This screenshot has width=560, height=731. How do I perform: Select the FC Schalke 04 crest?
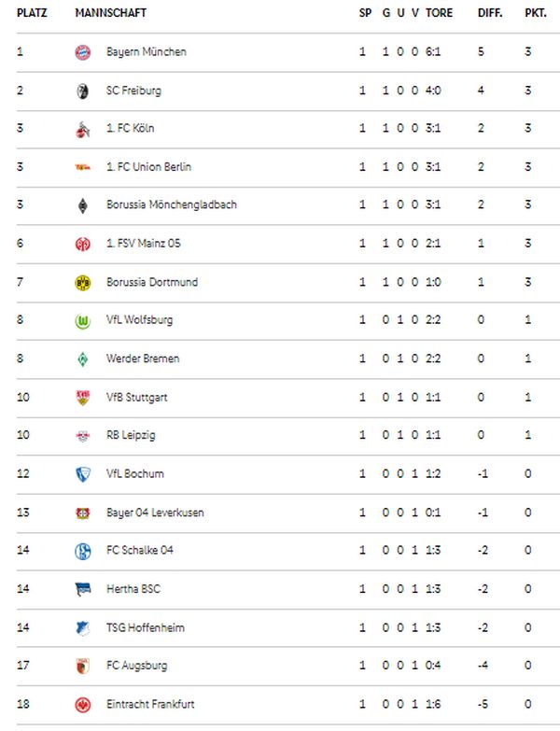coord(83,551)
